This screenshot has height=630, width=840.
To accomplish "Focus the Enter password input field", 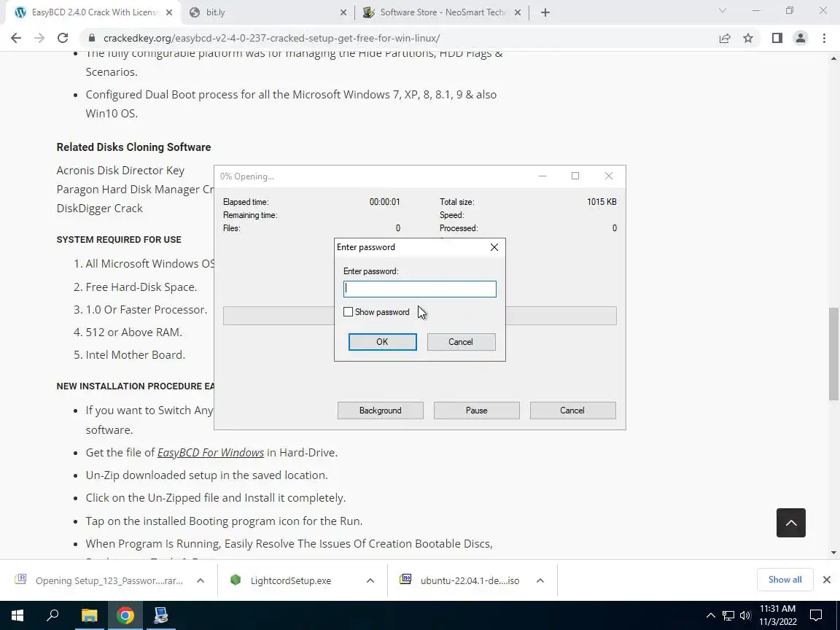I will coord(419,289).
